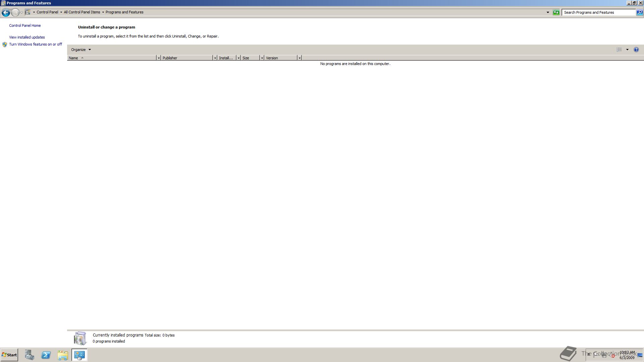Open the Name column filter dropdown
The image size is (644, 362).
(x=159, y=58)
